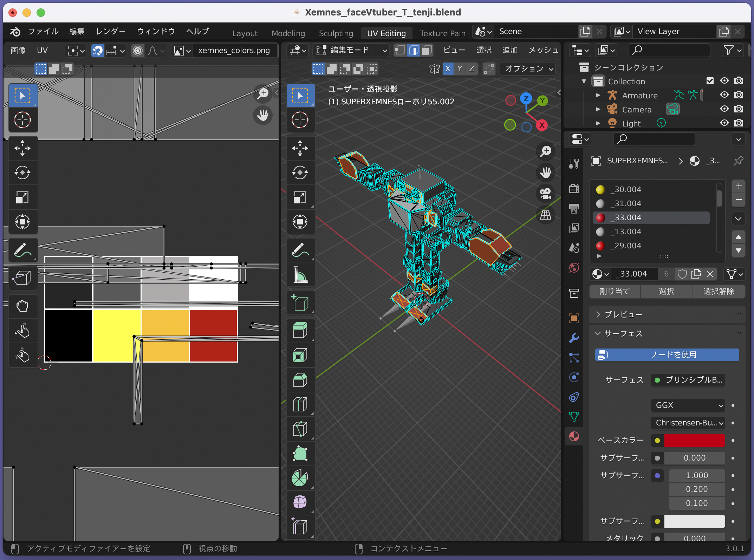Select the Bevel tool icon
The image size is (754, 560).
(300, 380)
